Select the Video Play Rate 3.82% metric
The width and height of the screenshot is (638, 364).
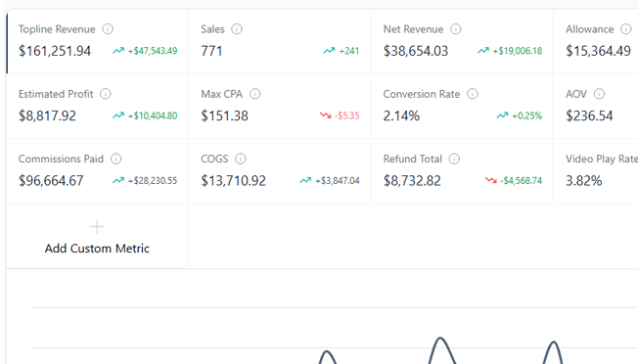click(x=596, y=171)
